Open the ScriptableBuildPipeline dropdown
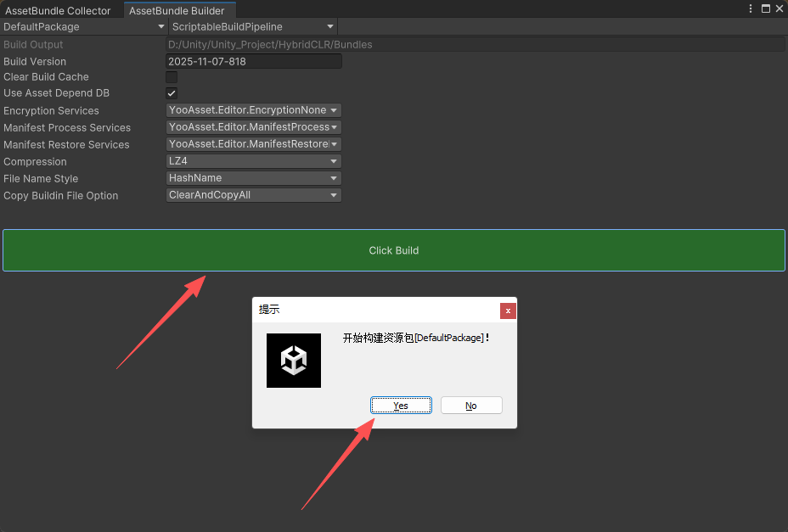788x532 pixels. (253, 26)
